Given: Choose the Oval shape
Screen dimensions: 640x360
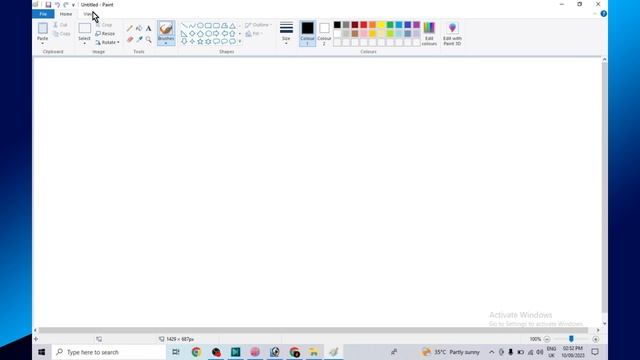Looking at the screenshot, I should [x=200, y=25].
